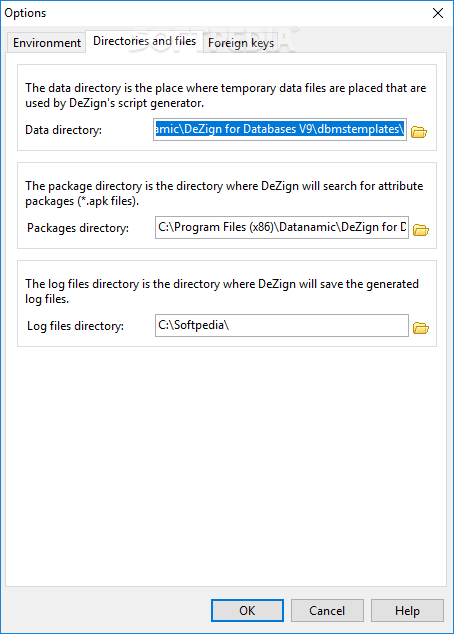Switch to the Environment tab

(46, 42)
